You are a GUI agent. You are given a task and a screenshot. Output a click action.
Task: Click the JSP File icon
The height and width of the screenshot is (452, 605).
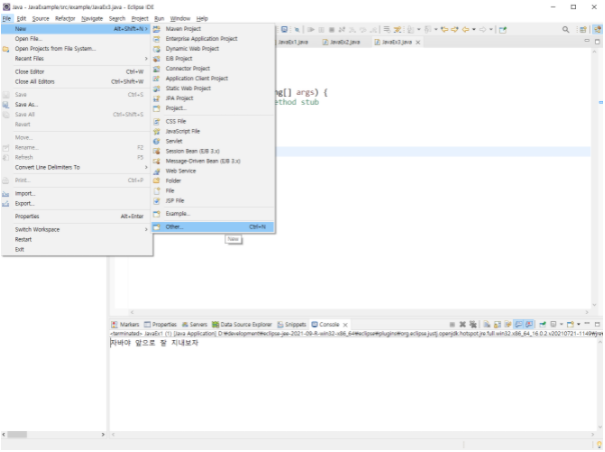(x=157, y=201)
